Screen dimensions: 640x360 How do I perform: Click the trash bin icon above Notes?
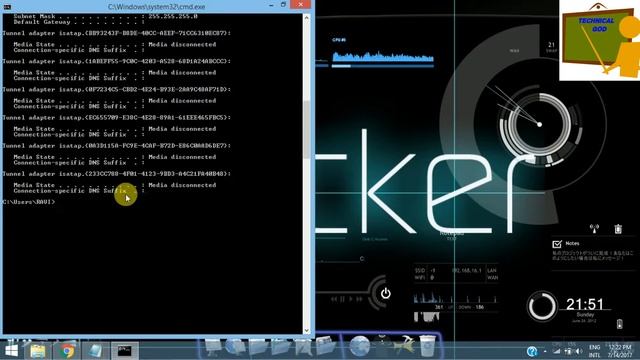pyautogui.click(x=618, y=229)
